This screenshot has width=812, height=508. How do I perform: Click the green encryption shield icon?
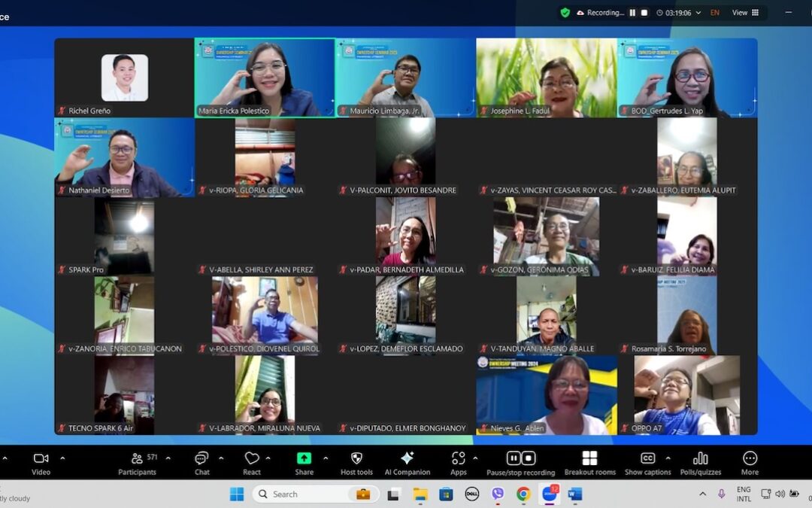click(565, 13)
